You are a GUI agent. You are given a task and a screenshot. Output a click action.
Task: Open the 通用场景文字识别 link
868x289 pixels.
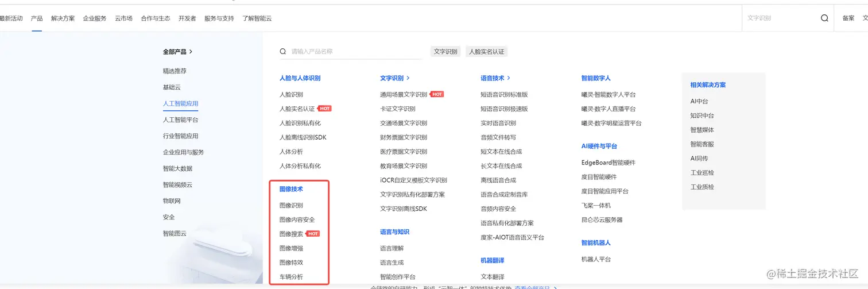(404, 95)
